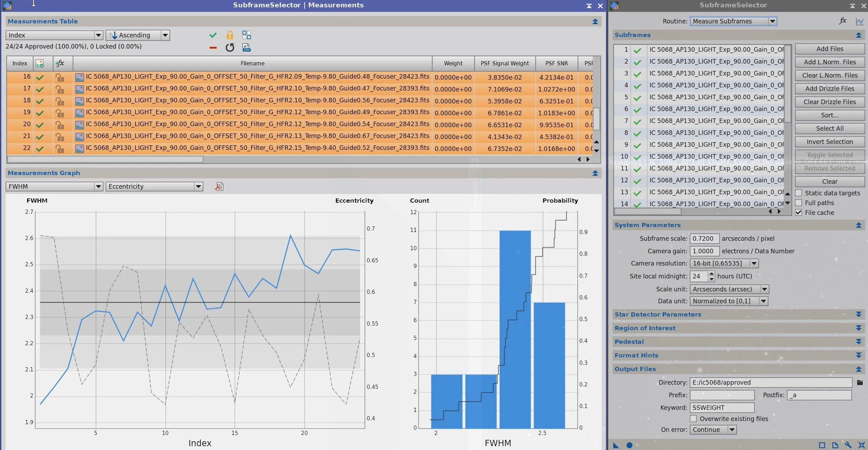Open the Routine dropdown

click(772, 21)
